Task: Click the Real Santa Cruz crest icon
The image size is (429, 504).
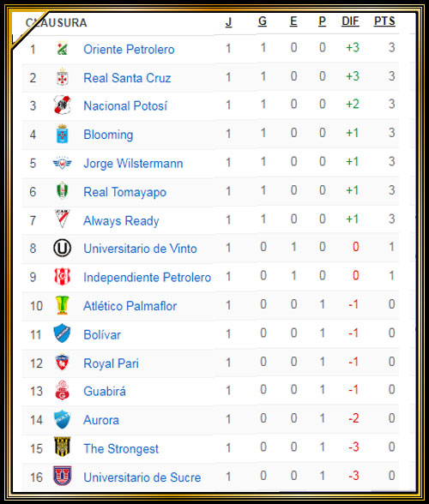Action: [x=62, y=77]
